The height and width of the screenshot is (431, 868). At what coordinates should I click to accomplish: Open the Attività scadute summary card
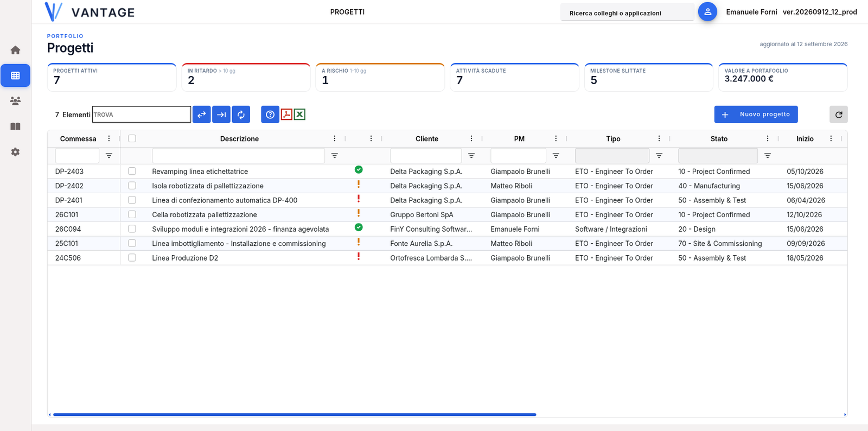coord(514,78)
